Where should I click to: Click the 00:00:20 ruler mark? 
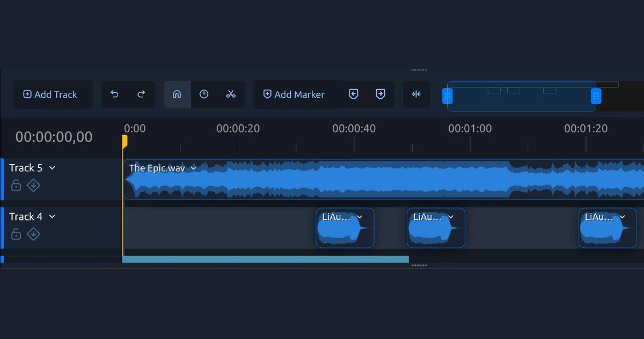click(238, 129)
